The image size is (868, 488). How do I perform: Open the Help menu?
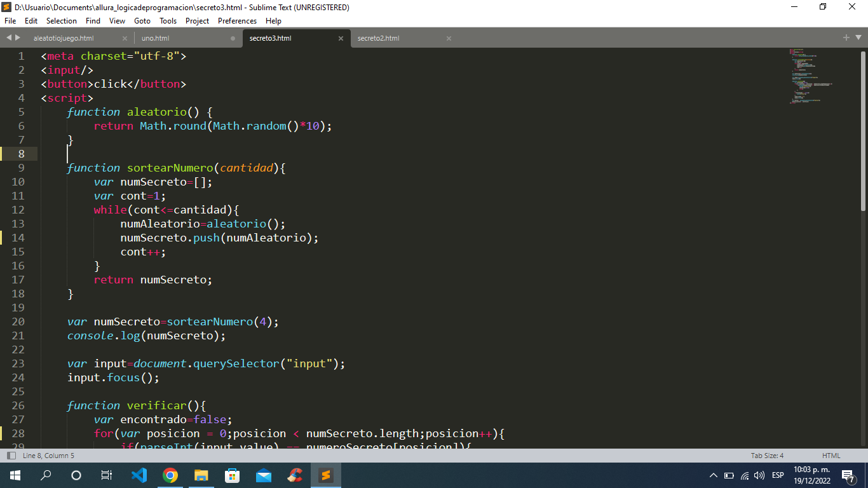point(273,21)
